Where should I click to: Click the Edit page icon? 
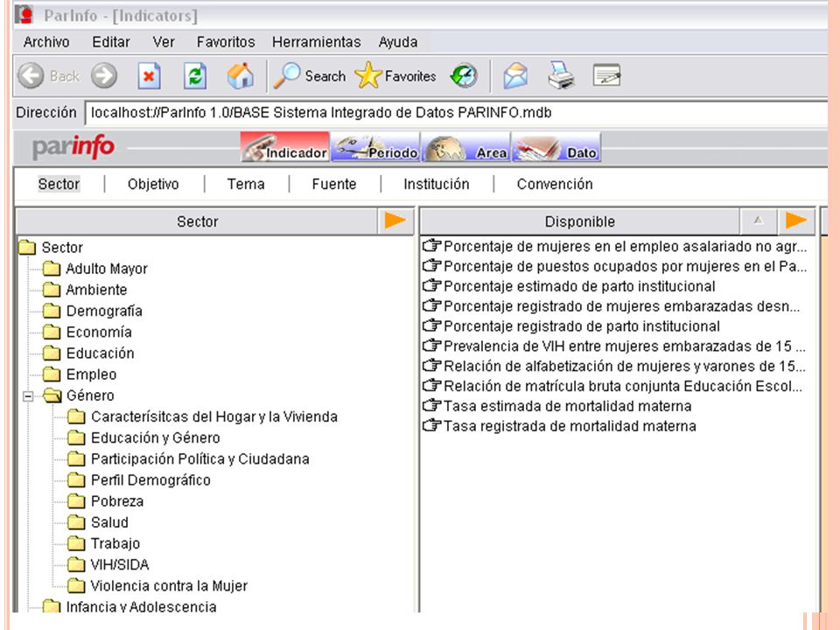coord(606,75)
